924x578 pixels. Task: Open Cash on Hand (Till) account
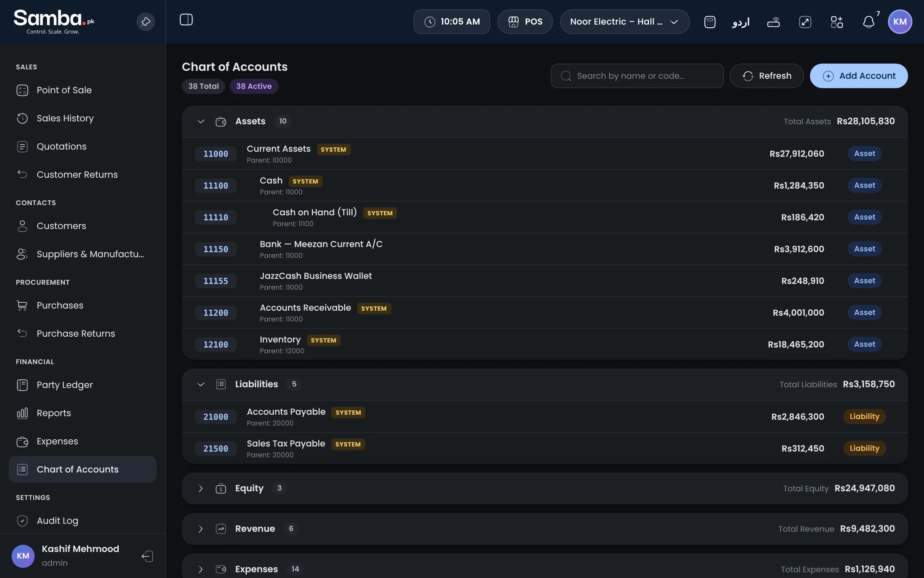click(544, 217)
